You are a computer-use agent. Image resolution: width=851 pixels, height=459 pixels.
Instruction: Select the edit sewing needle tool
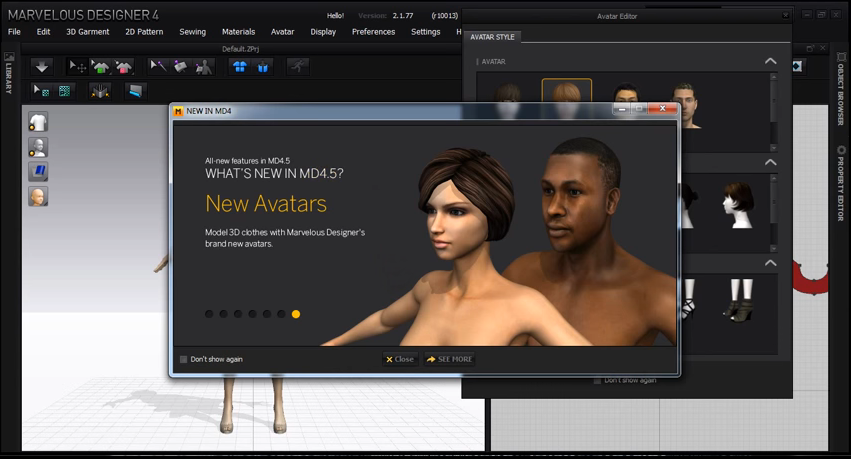pos(158,67)
